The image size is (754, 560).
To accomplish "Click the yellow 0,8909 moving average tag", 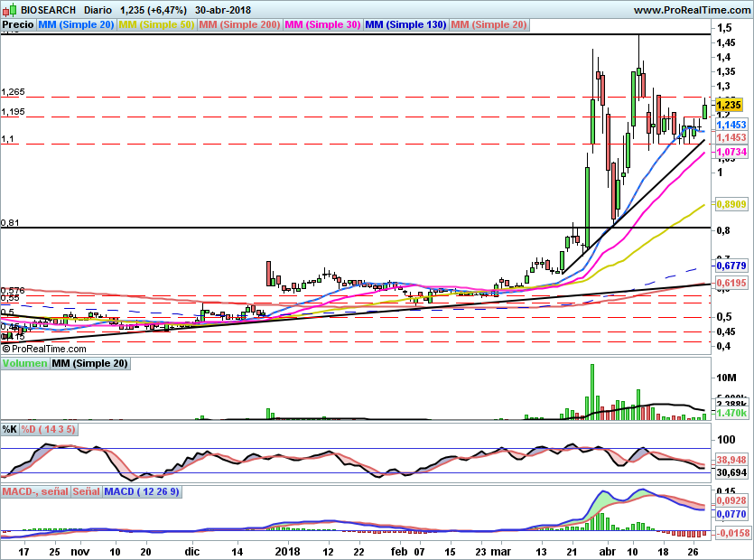I will coord(730,205).
